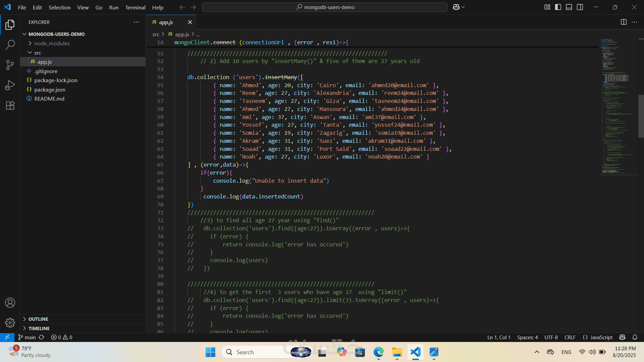The image size is (644, 362).
Task: Expand the TIMELINE section
Action: (x=39, y=328)
